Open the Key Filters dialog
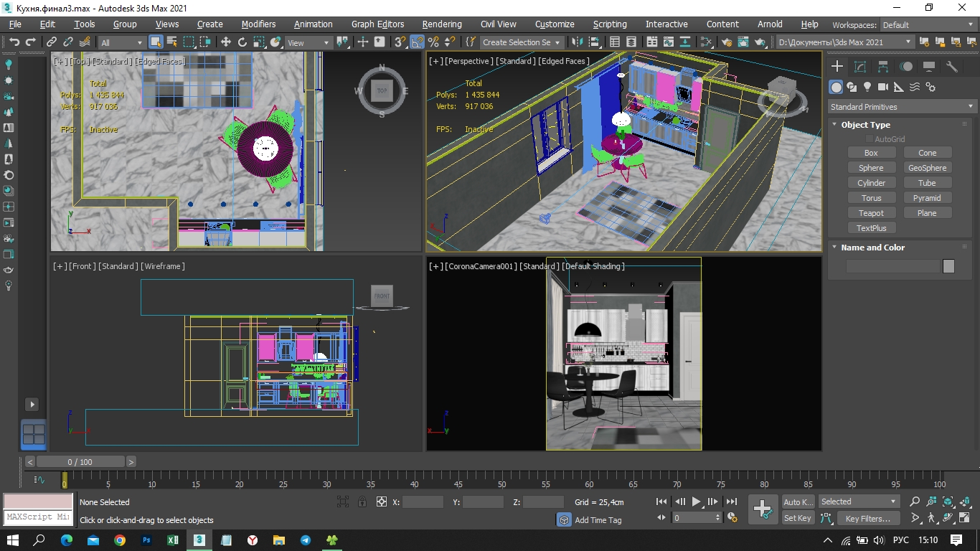This screenshot has height=551, width=980. click(x=867, y=519)
